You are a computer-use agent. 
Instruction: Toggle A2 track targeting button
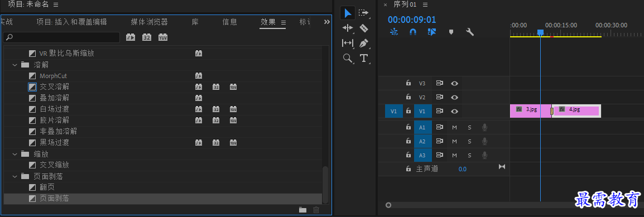[x=422, y=141]
